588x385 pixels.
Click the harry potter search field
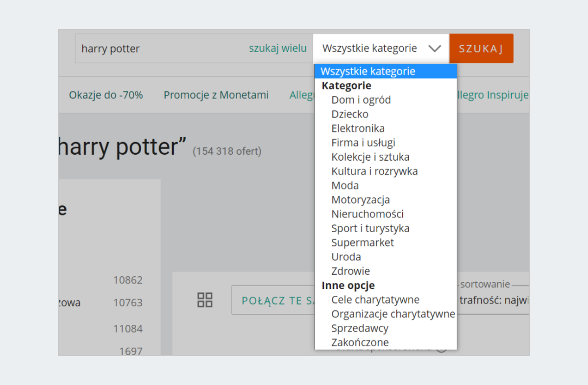tap(162, 48)
